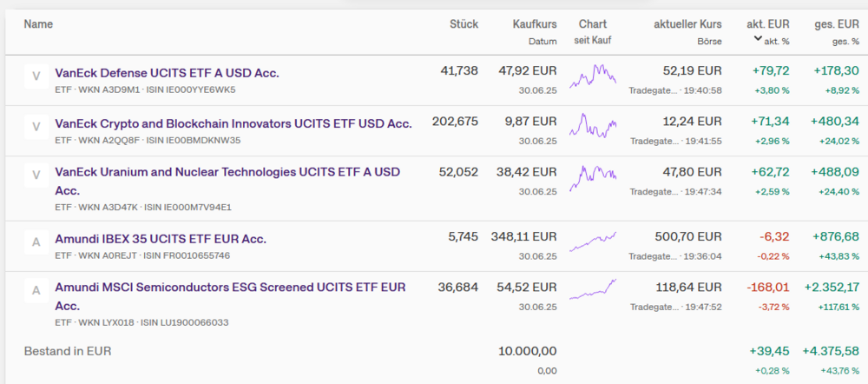Sort table by Name column
This screenshot has height=384, width=868.
(x=38, y=24)
